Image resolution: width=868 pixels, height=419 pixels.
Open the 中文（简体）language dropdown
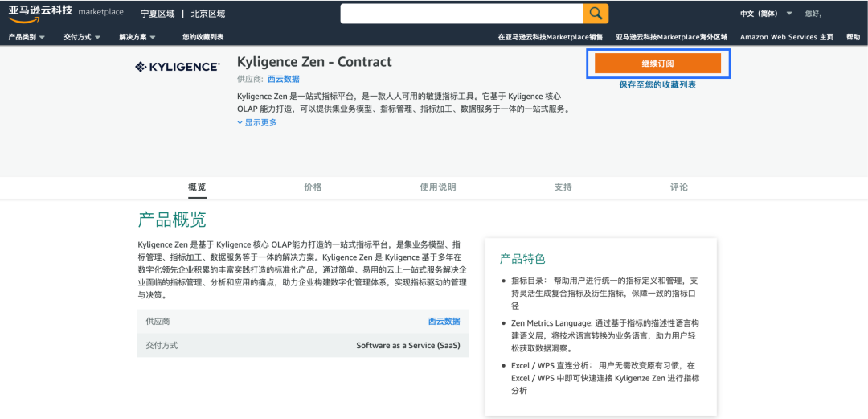[x=766, y=14]
